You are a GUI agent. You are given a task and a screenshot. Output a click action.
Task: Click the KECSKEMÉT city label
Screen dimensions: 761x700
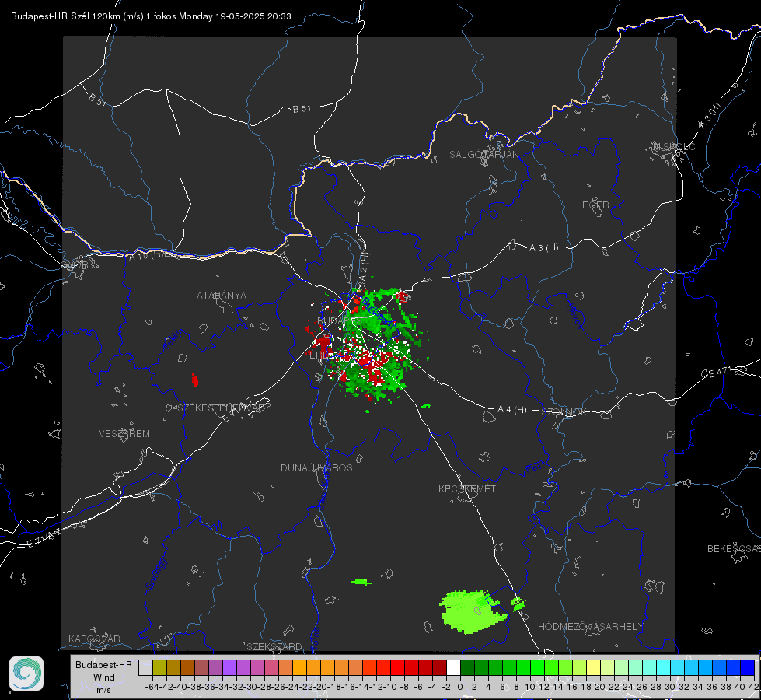point(467,488)
